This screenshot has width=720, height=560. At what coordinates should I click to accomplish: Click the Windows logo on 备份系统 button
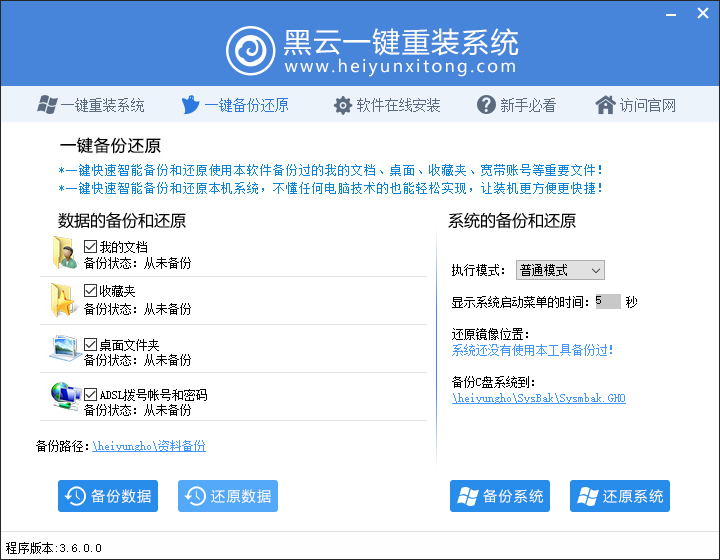468,496
